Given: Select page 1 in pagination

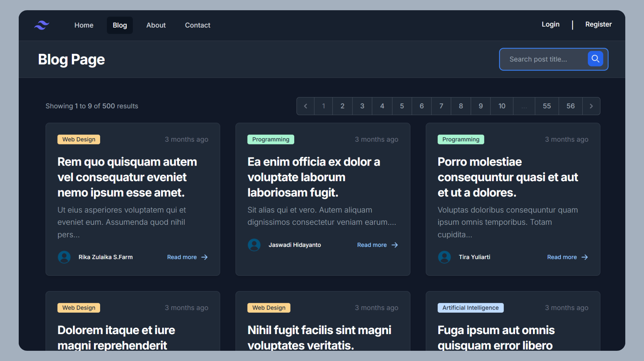Looking at the screenshot, I should click(324, 106).
